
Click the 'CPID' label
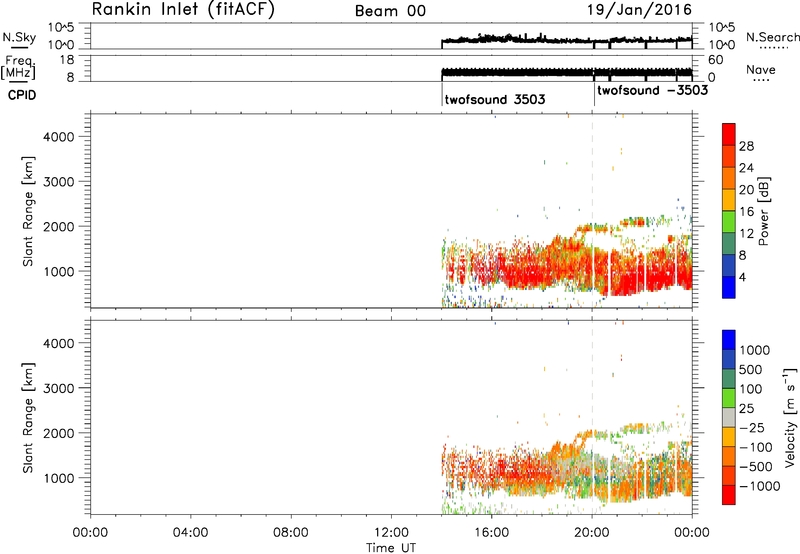(x=22, y=95)
